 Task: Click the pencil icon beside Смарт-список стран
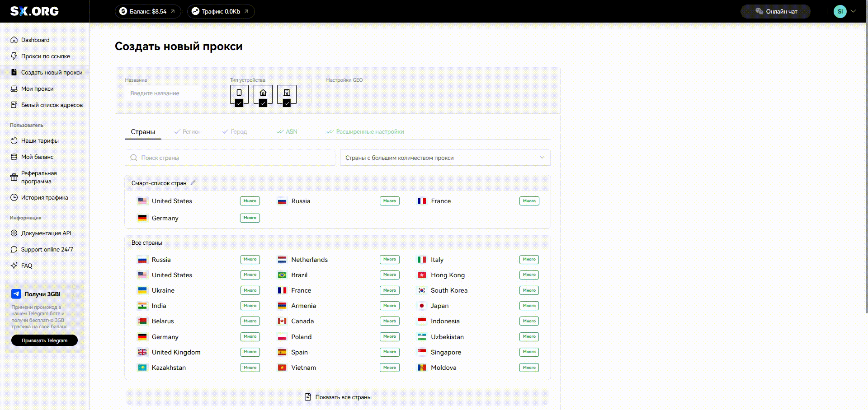(193, 183)
